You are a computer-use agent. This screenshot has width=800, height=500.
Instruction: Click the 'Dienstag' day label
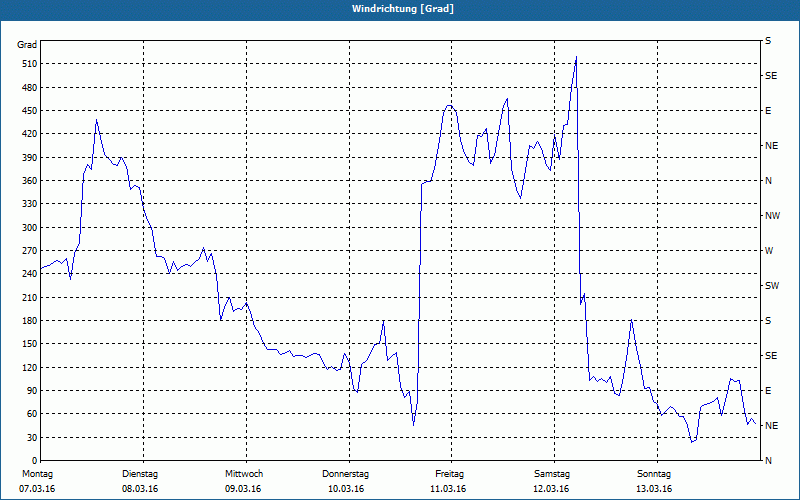point(140,474)
